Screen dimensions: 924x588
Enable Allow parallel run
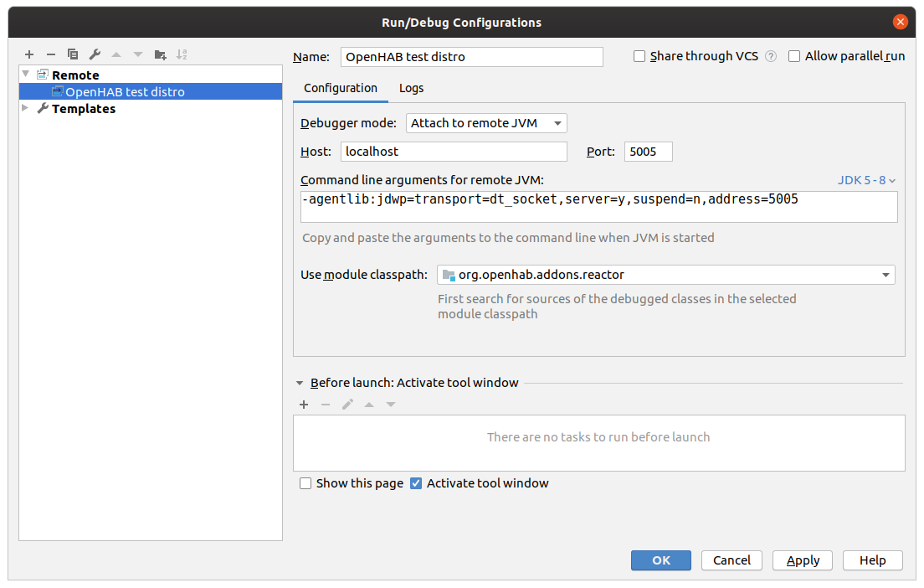(x=794, y=56)
